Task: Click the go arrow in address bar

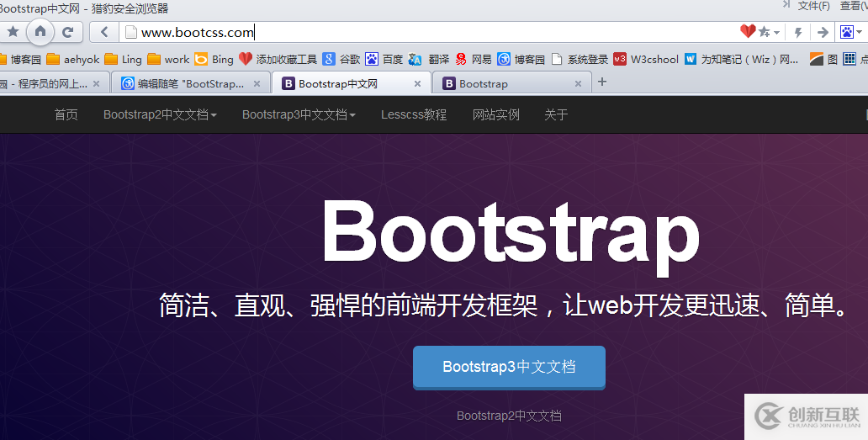Action: coord(823,33)
